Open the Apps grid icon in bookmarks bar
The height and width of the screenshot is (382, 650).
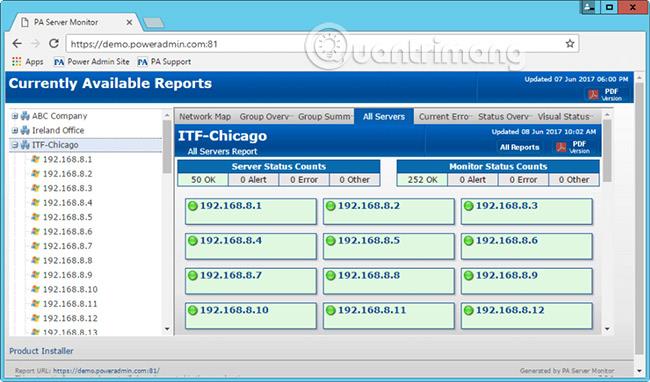pyautogui.click(x=16, y=62)
